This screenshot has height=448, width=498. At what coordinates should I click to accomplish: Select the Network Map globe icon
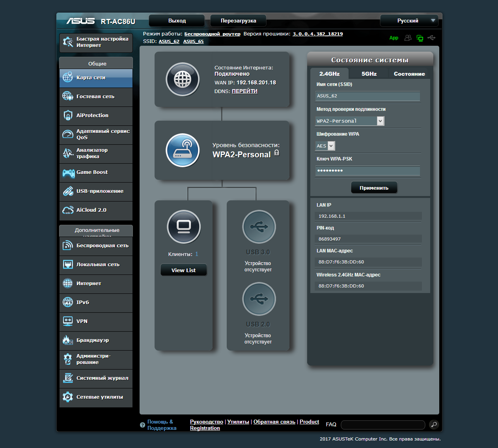click(x=68, y=77)
